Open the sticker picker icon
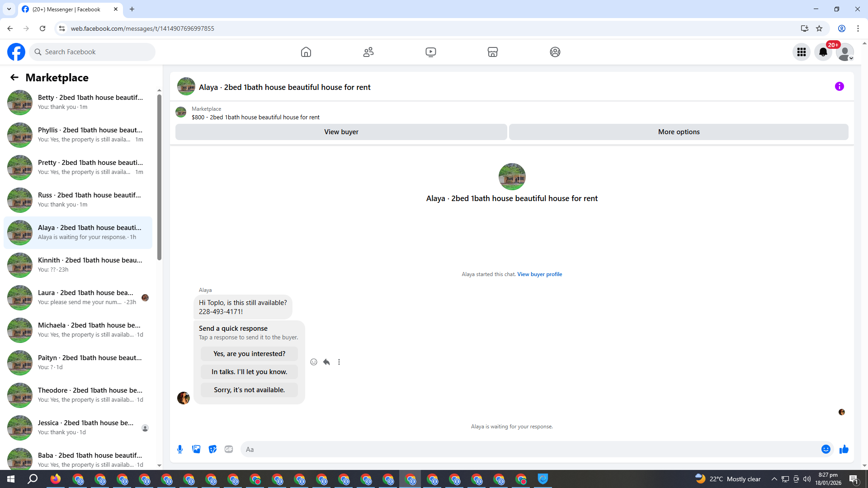The width and height of the screenshot is (868, 488). [x=212, y=449]
